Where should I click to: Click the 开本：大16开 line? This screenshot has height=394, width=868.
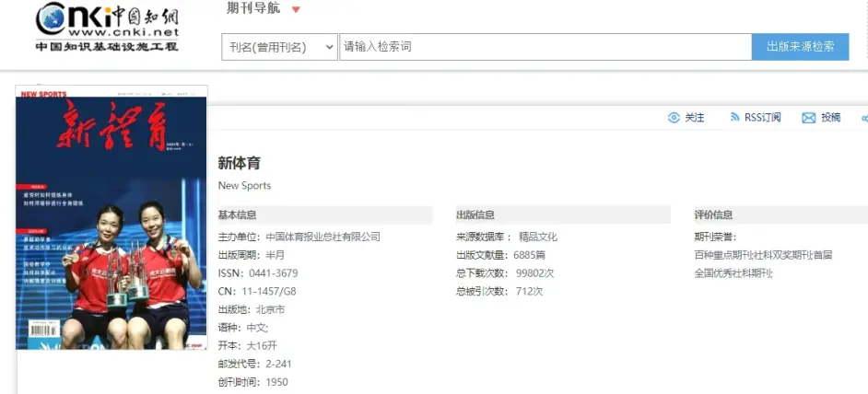[x=248, y=346]
